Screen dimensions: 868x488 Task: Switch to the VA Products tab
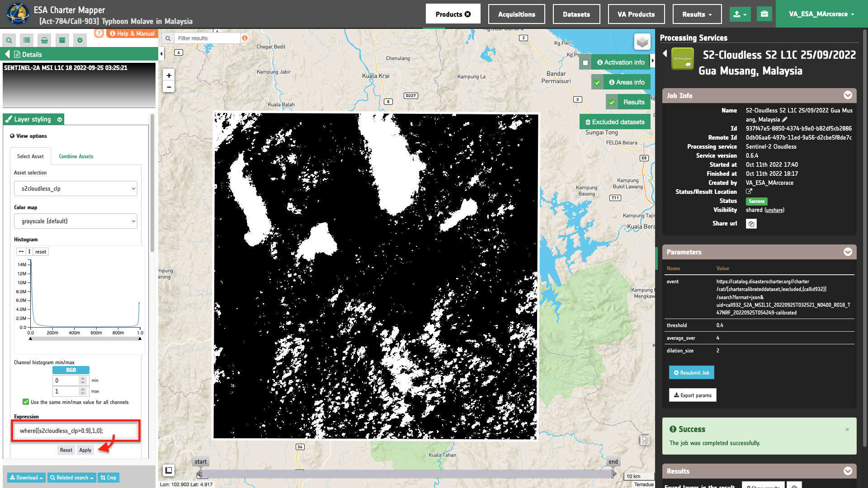(636, 14)
